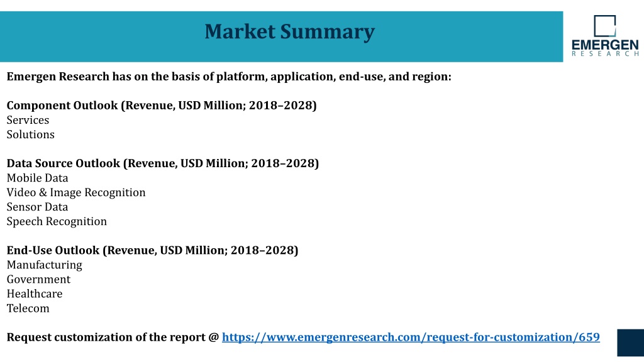Select the Solutions list item
Image resolution: width=644 pixels, height=362 pixels.
(30, 134)
